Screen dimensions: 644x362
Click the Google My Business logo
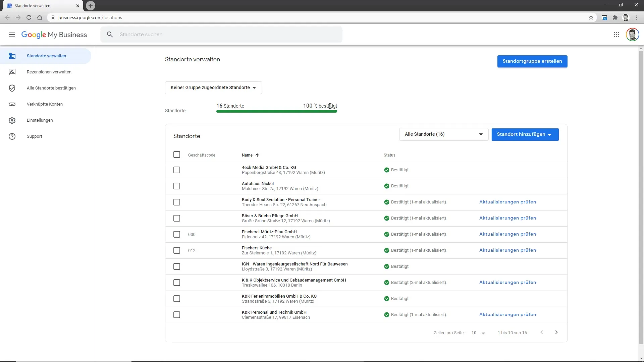tap(54, 35)
